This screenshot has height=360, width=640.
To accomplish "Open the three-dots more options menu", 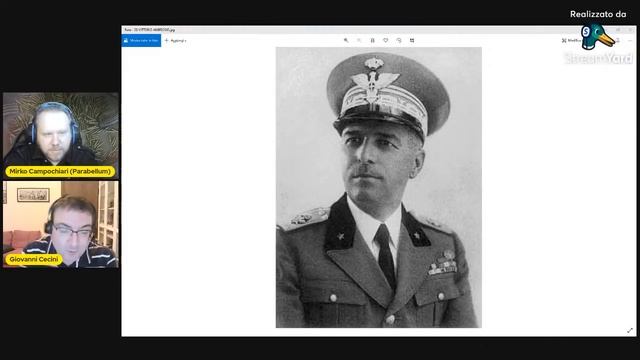I will pos(630,40).
